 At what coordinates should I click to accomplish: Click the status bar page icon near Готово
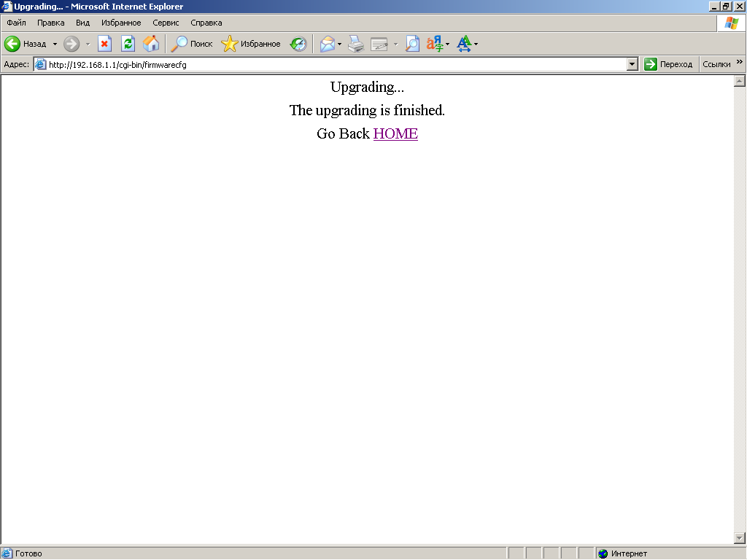click(x=7, y=553)
